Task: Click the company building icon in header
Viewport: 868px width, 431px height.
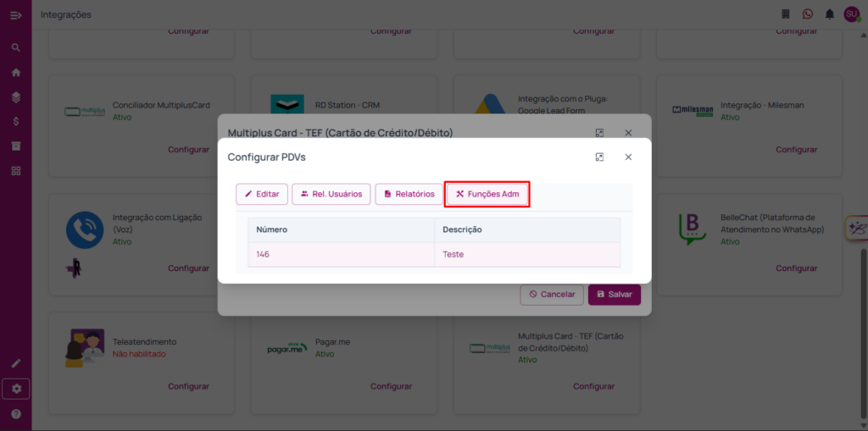Action: click(785, 14)
